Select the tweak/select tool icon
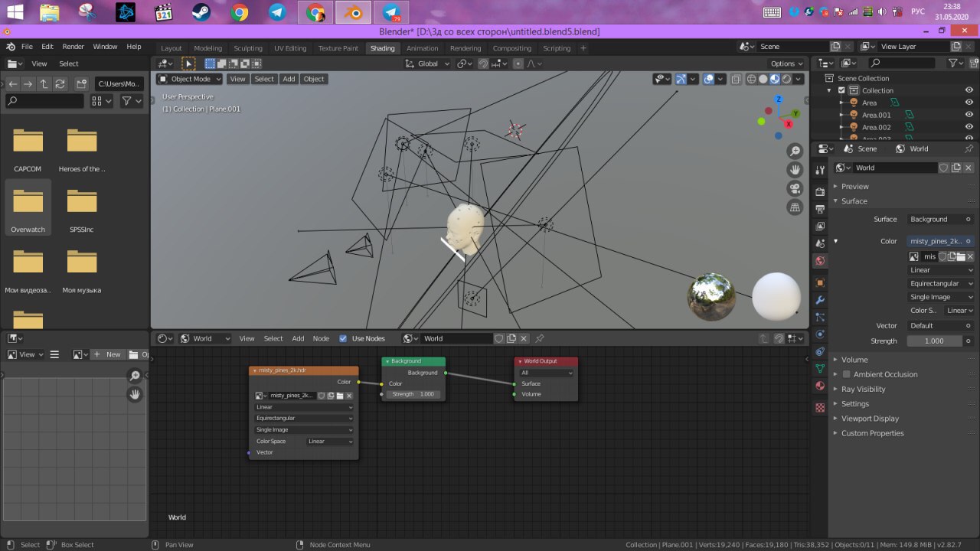Viewport: 980px width, 551px height. pyautogui.click(x=188, y=64)
